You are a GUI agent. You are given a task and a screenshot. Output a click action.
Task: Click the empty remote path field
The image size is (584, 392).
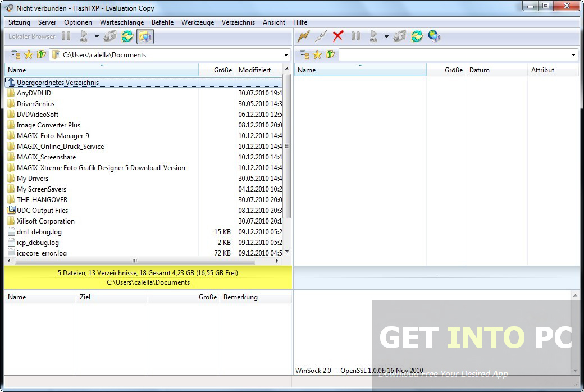coord(454,55)
